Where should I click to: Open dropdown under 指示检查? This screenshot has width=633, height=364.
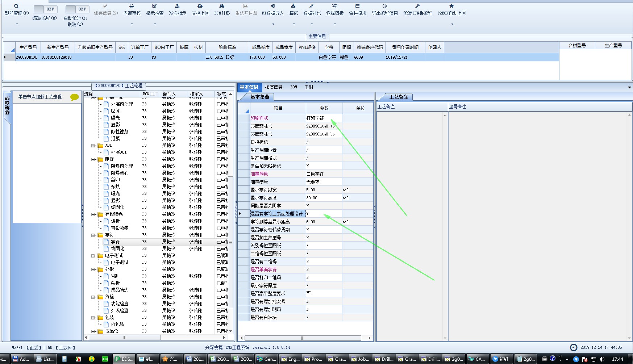click(x=155, y=24)
